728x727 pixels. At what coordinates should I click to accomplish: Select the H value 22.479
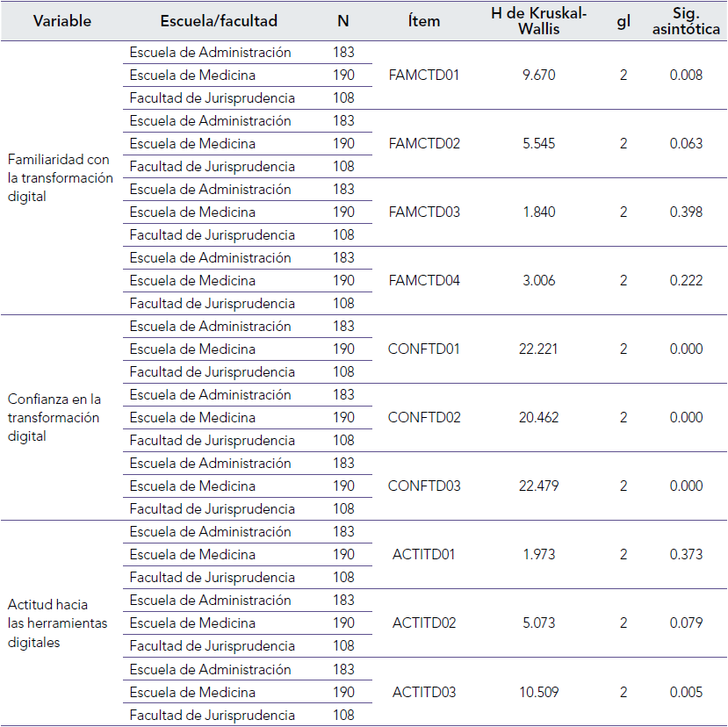pos(538,486)
